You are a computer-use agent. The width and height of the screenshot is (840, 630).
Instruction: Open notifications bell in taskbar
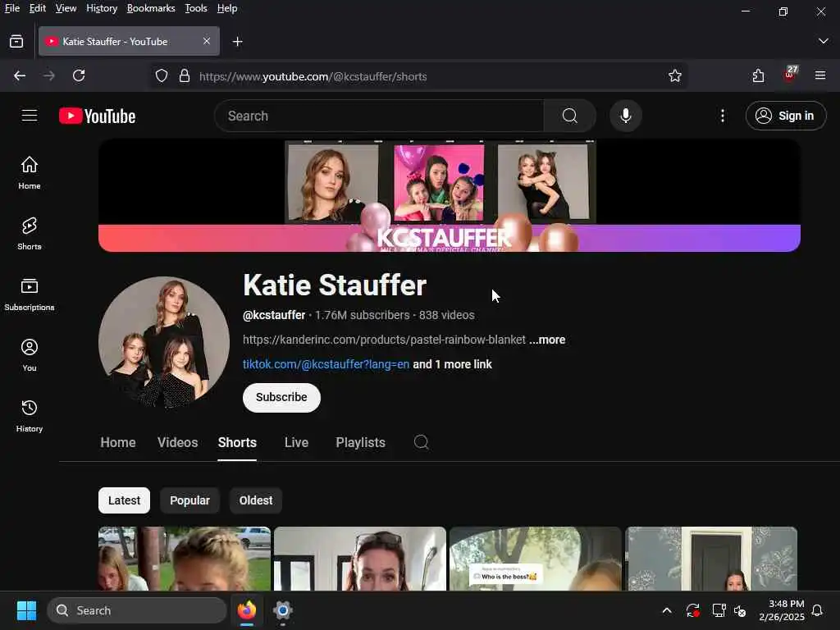pyautogui.click(x=818, y=610)
